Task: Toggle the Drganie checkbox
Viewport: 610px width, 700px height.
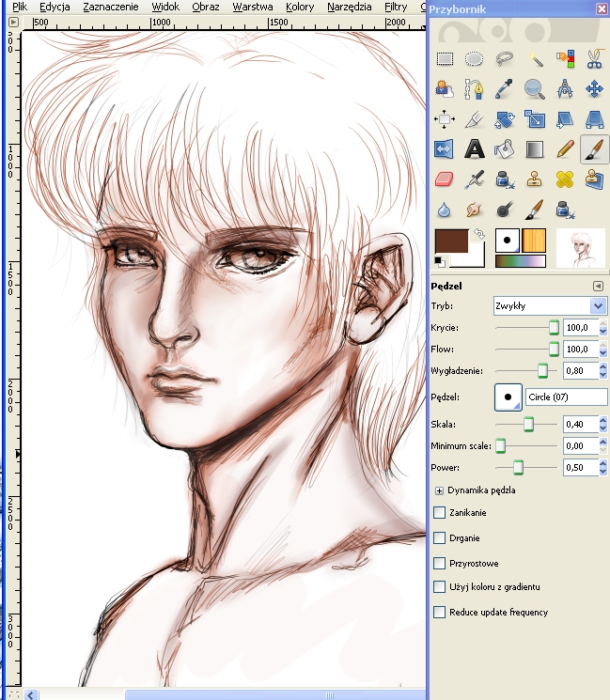Action: click(440, 538)
